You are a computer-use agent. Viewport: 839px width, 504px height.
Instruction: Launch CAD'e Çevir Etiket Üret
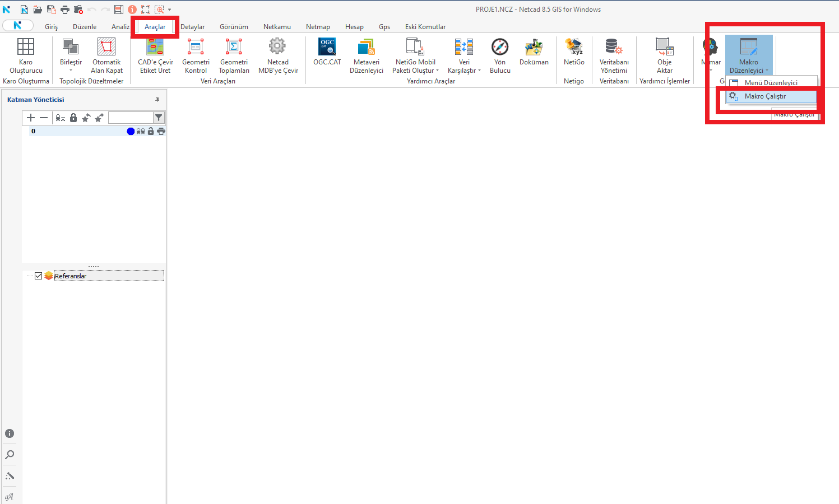click(x=155, y=55)
